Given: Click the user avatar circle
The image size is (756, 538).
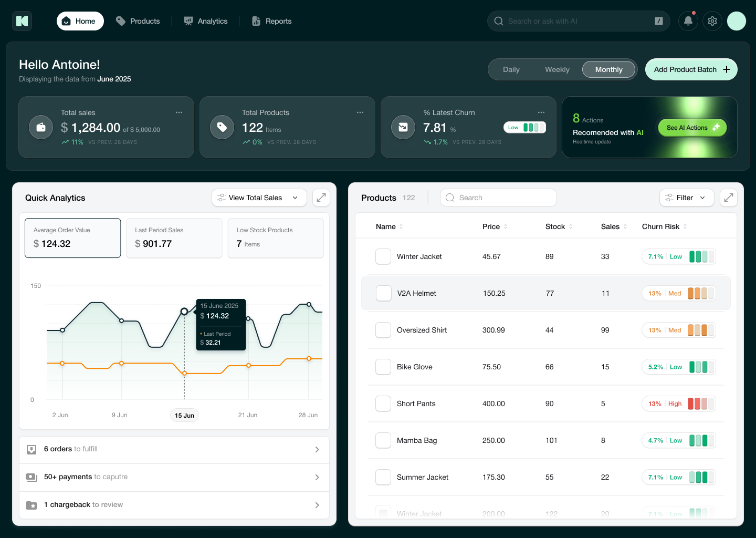Looking at the screenshot, I should [x=737, y=21].
